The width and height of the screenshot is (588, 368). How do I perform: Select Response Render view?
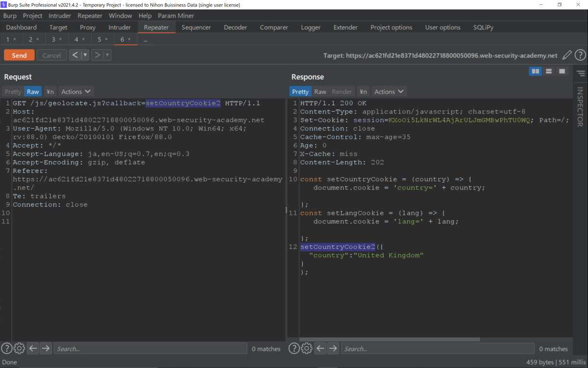click(x=342, y=92)
